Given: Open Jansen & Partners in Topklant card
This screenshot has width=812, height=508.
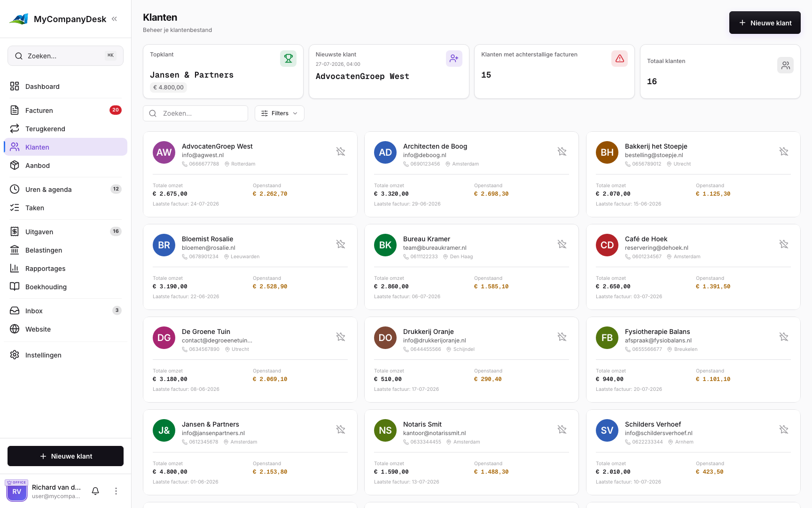Looking at the screenshot, I should point(192,75).
